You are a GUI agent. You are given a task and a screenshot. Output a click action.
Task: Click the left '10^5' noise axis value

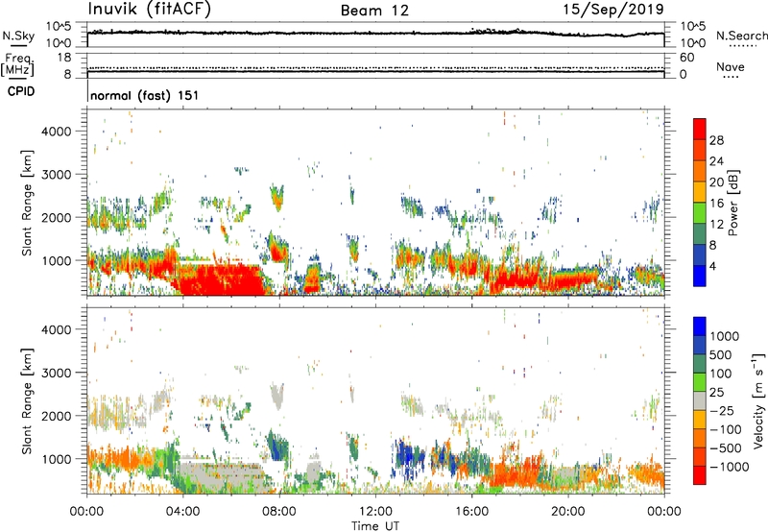59,27
